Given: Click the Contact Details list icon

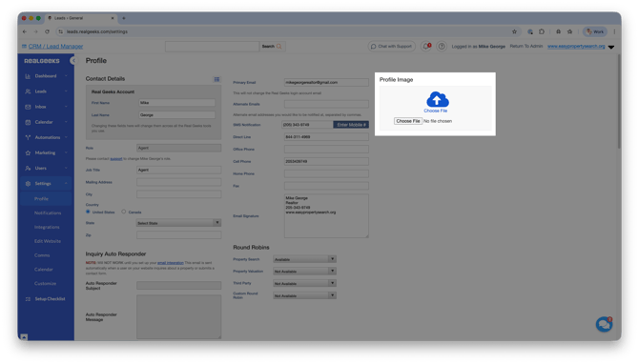Looking at the screenshot, I should tap(216, 79).
